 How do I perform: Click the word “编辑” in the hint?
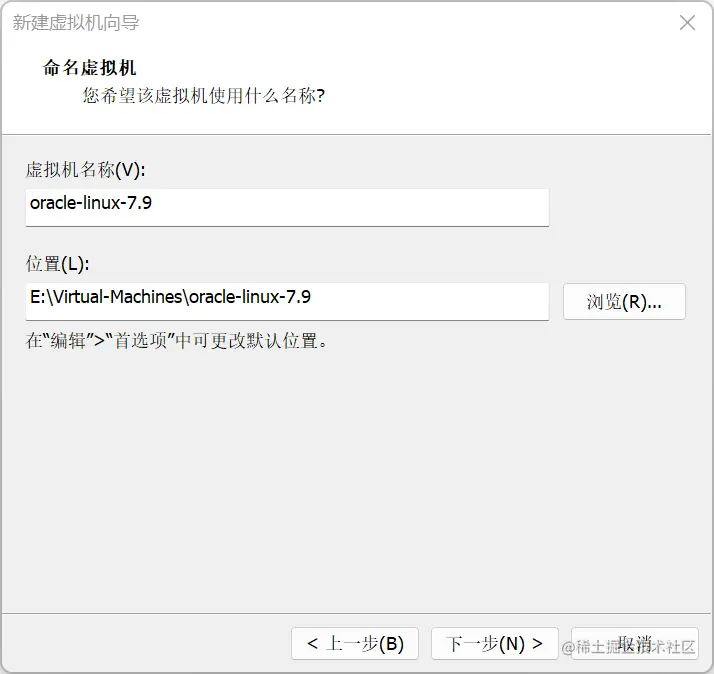point(68,340)
